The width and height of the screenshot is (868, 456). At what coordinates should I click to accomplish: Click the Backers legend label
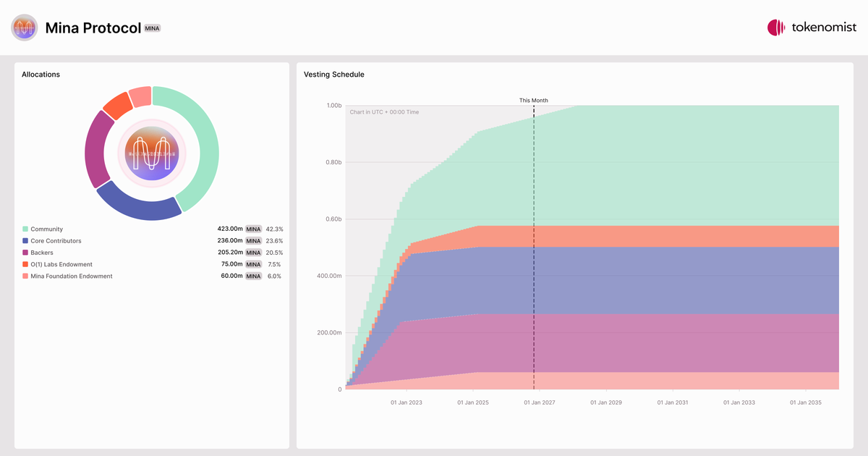click(x=42, y=253)
